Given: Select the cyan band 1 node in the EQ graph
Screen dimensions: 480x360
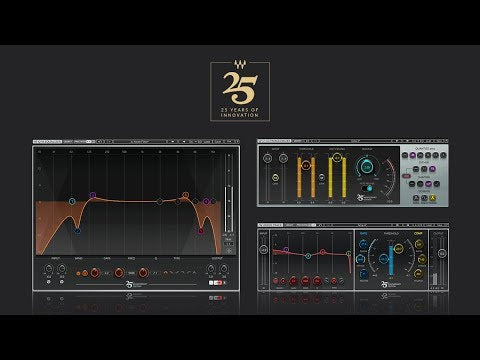Looking at the screenshot, I should 72,201.
